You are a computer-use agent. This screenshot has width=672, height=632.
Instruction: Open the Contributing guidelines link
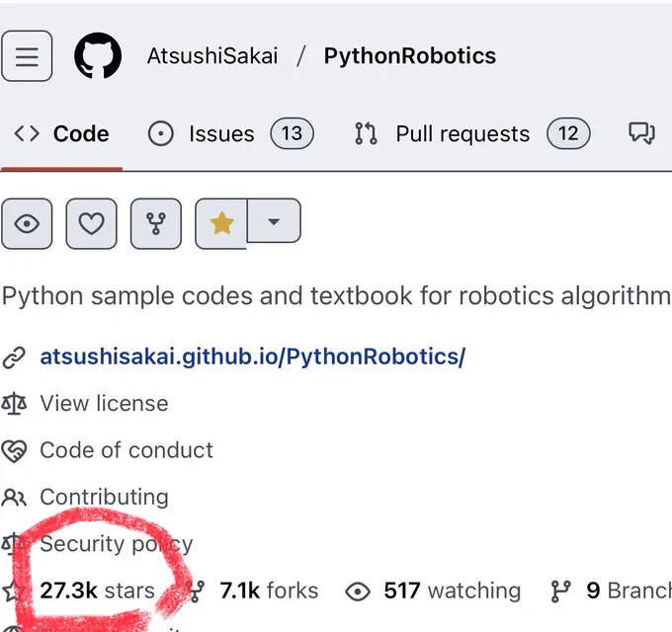(104, 497)
